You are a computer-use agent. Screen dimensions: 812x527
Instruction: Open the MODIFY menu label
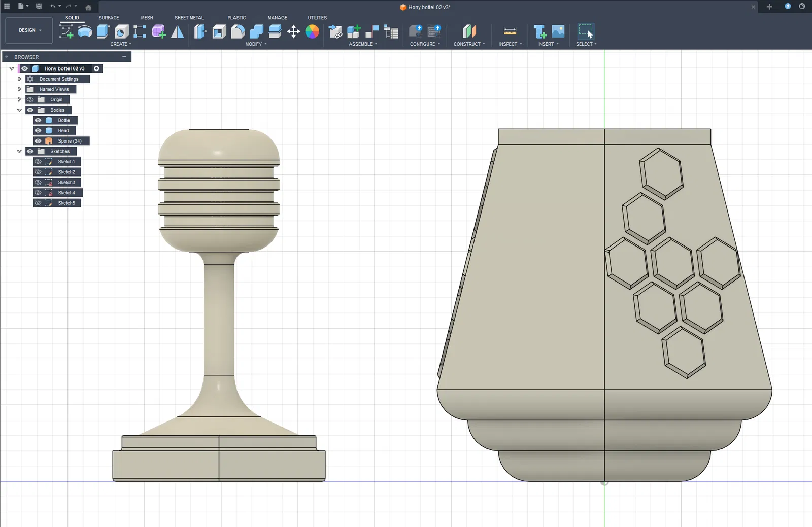point(255,44)
